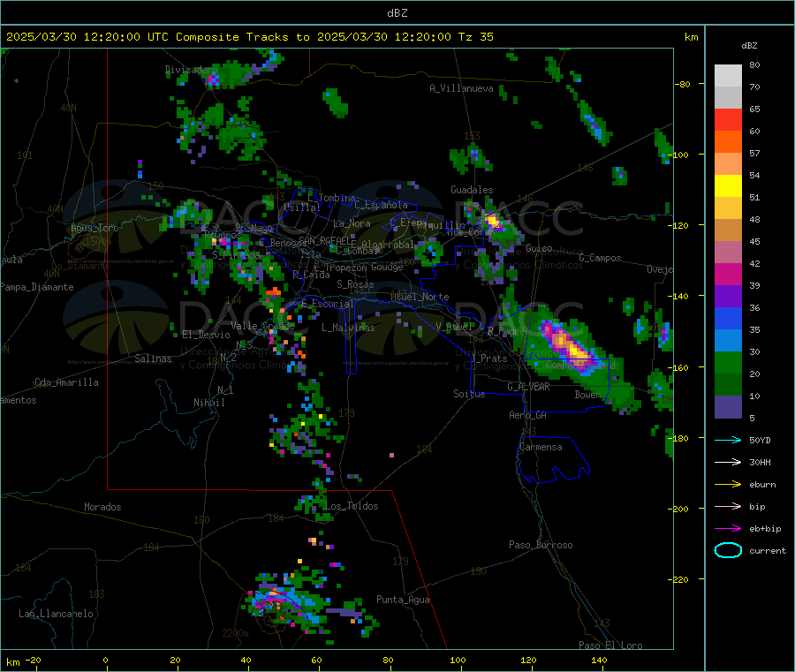795x672 pixels.
Task: Click the 'Los_Toldos' map label
Action: coord(352,506)
